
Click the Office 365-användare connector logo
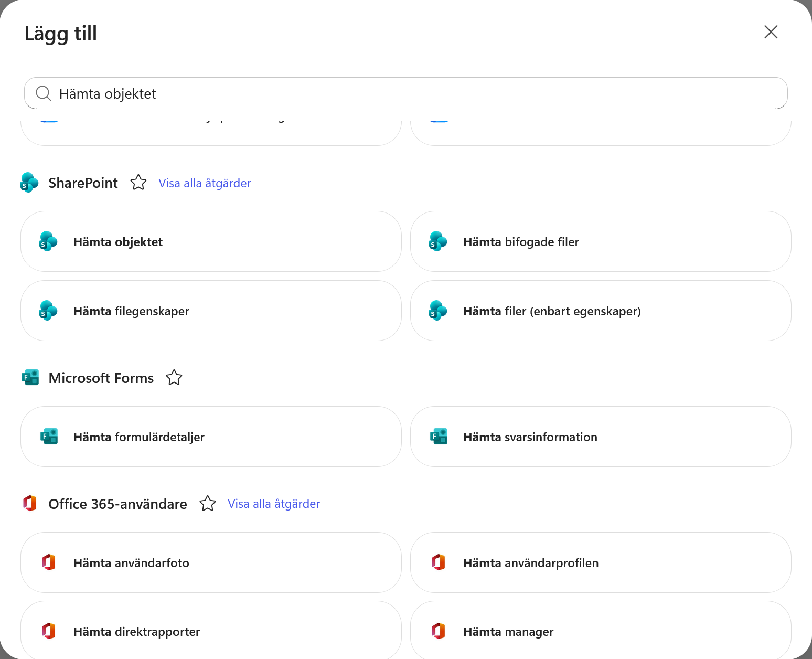[30, 504]
